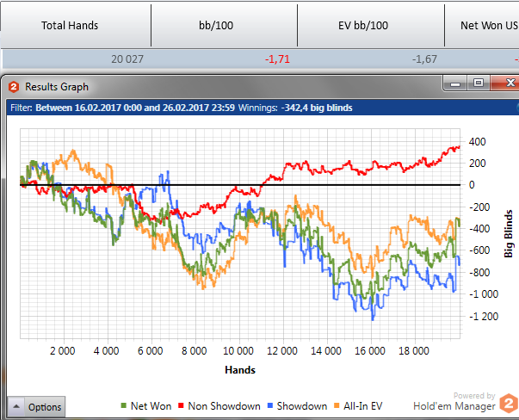Click the Winnings -342,4 big blinds text

pyautogui.click(x=295, y=108)
